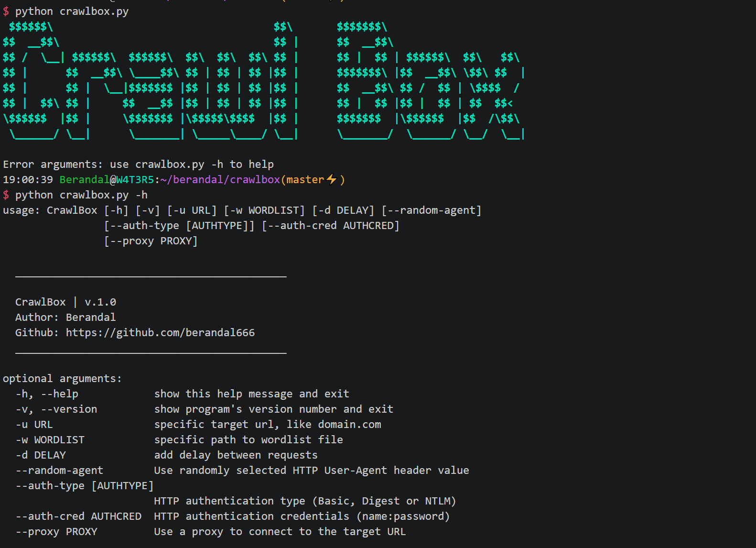Click the 'python crawlbox.py -h' command text
The height and width of the screenshot is (548, 756).
(81, 195)
